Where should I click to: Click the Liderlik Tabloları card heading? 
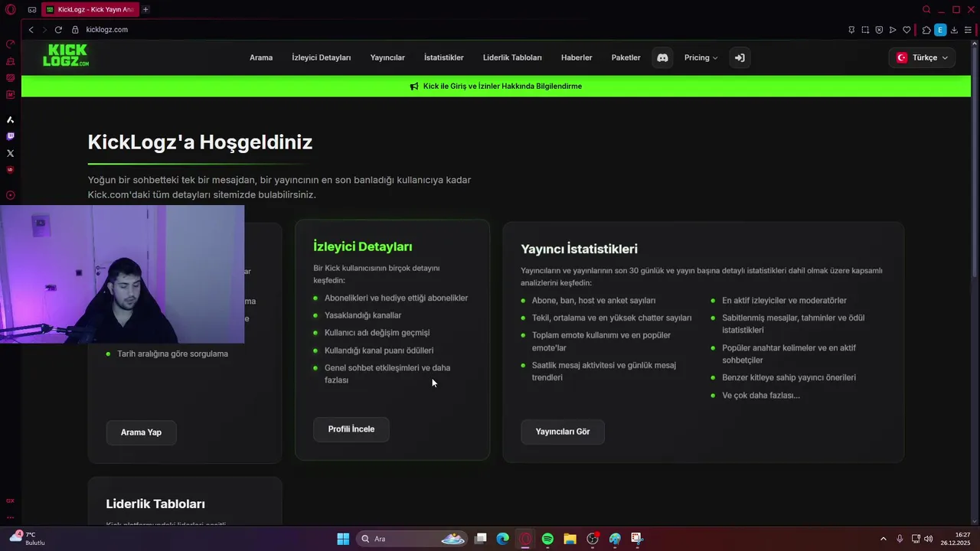(x=155, y=504)
